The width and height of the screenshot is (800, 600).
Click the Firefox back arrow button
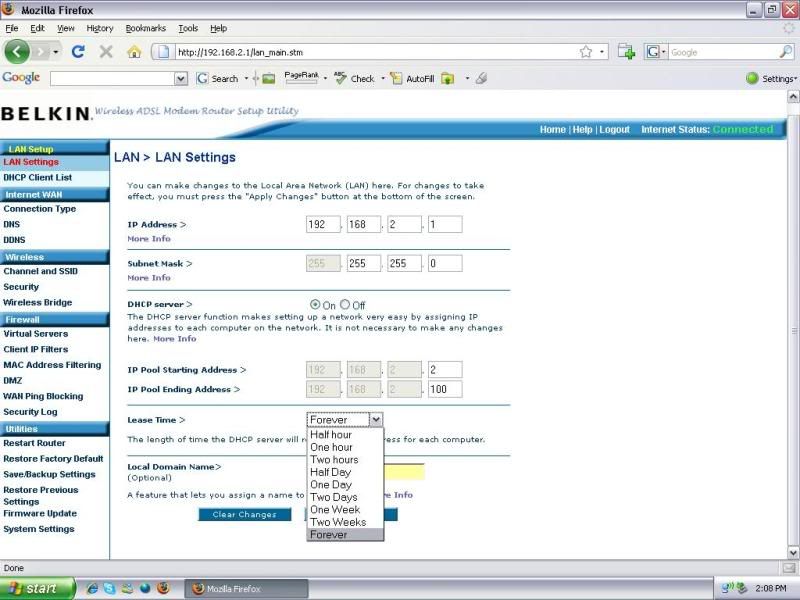tap(18, 51)
